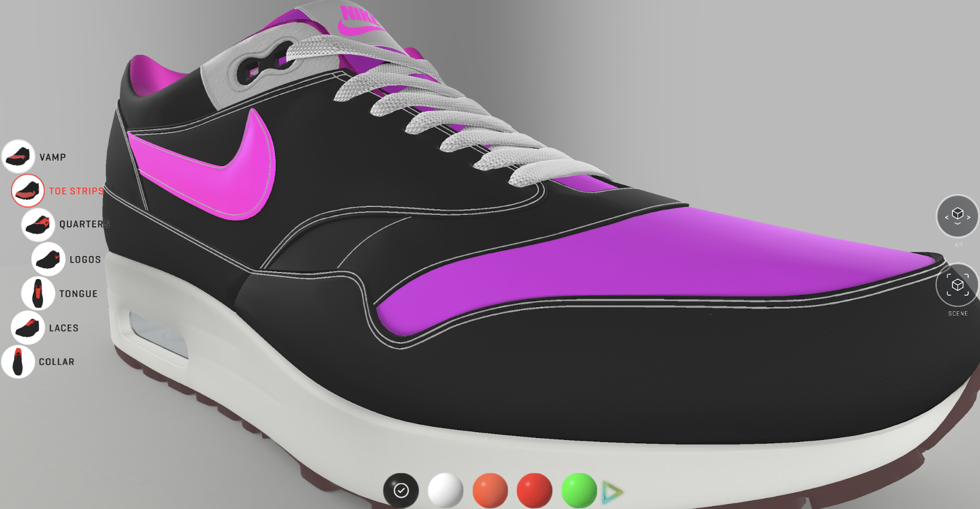Click the TOE STRIPS menu label
This screenshot has height=509, width=980.
pos(76,191)
